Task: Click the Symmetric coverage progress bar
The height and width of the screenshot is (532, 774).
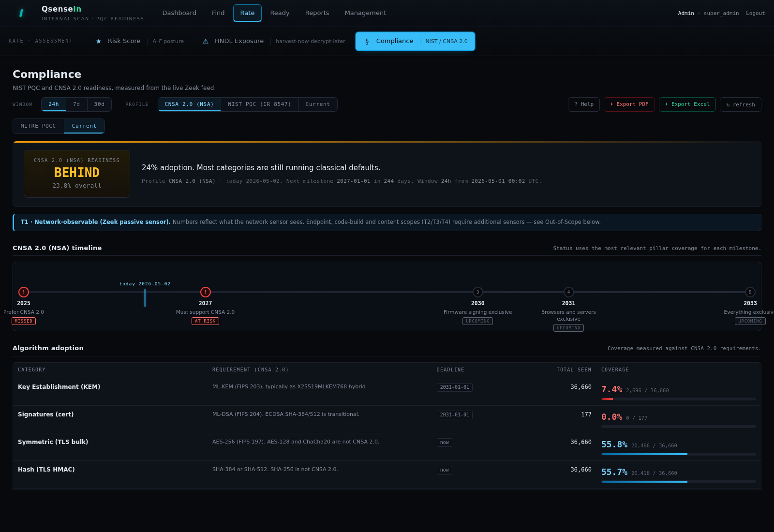Action: [x=679, y=454]
